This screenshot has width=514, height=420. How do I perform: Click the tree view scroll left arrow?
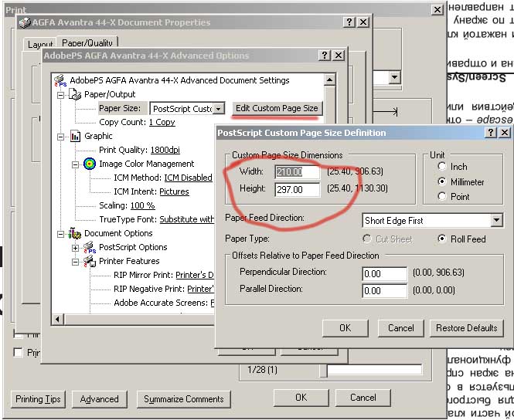(x=58, y=319)
